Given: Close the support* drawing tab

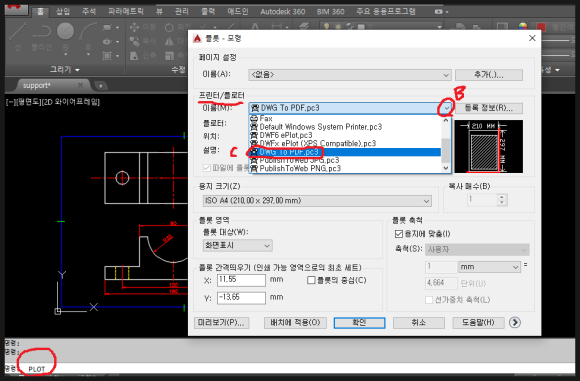Looking at the screenshot, I should tap(80, 85).
